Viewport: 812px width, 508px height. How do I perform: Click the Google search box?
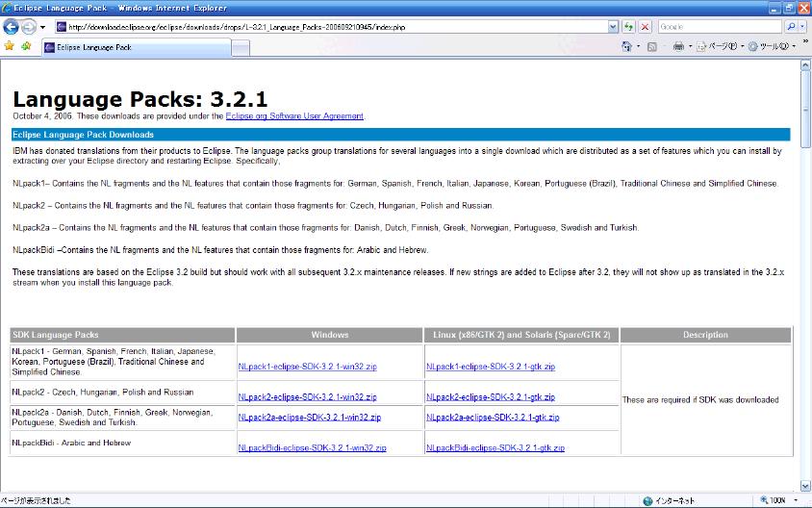[x=720, y=26]
